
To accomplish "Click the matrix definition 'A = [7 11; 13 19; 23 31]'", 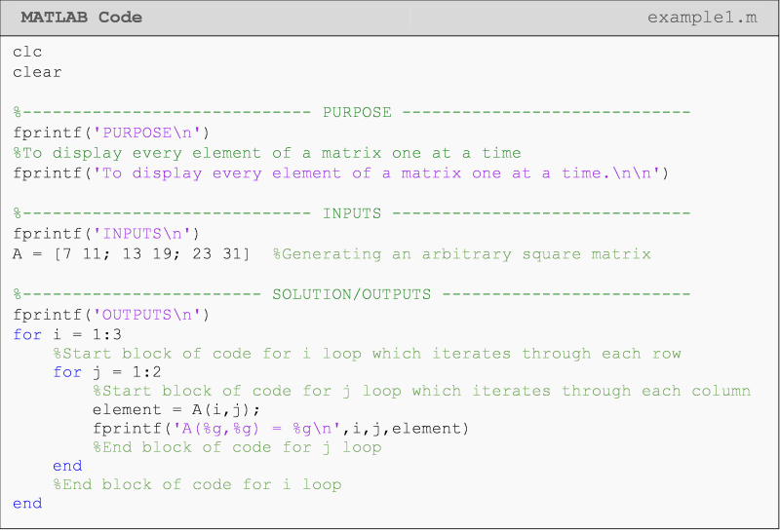I will [x=132, y=254].
